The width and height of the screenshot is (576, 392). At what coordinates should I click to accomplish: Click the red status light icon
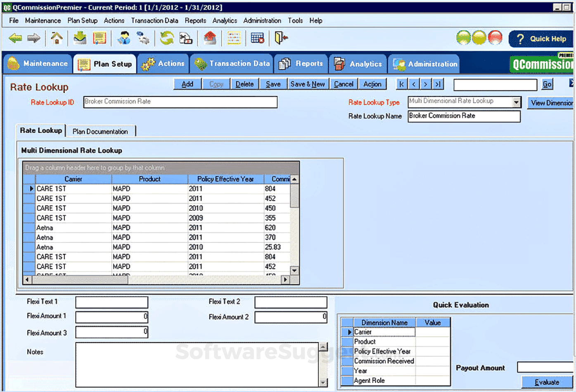(x=495, y=38)
